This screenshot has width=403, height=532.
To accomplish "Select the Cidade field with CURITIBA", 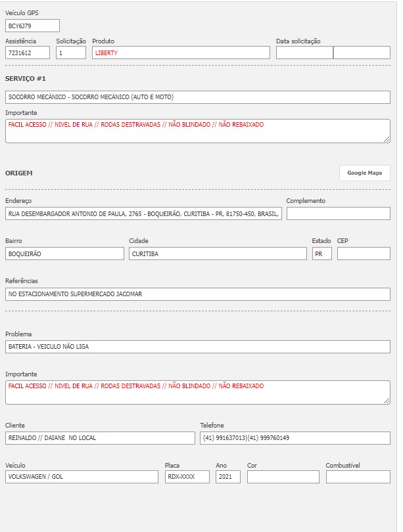I will 218,254.
